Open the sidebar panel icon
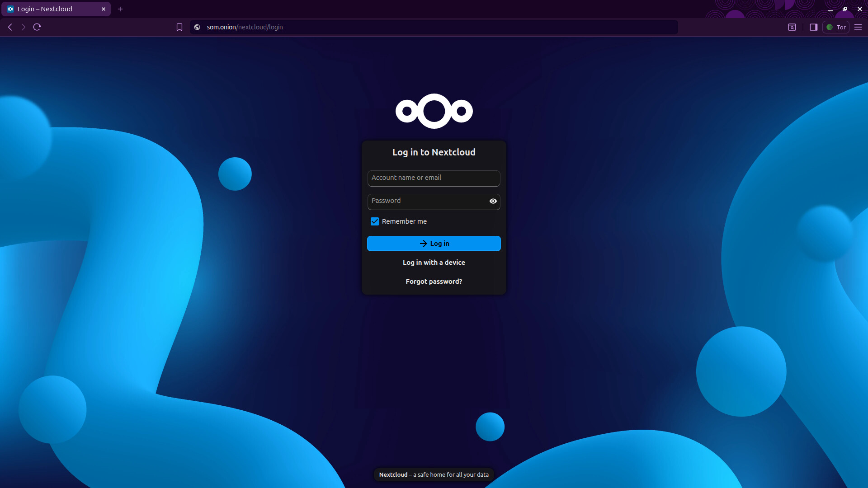Viewport: 868px width, 488px height. tap(813, 27)
